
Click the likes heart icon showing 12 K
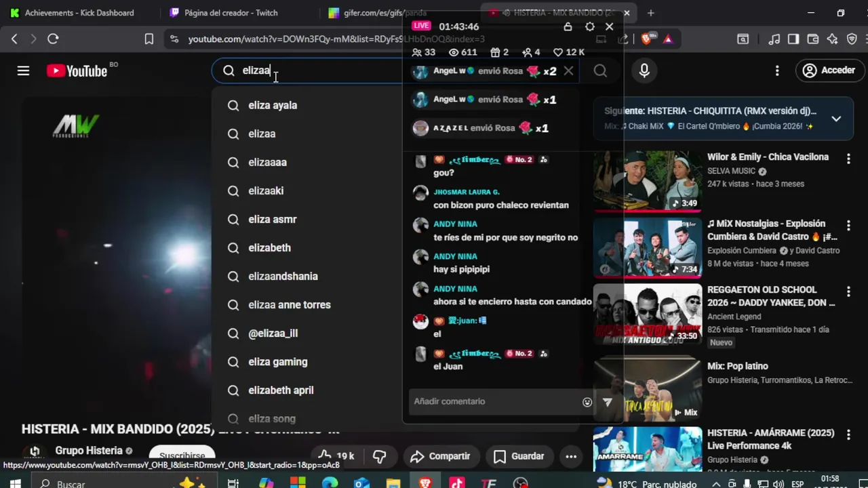click(x=558, y=52)
